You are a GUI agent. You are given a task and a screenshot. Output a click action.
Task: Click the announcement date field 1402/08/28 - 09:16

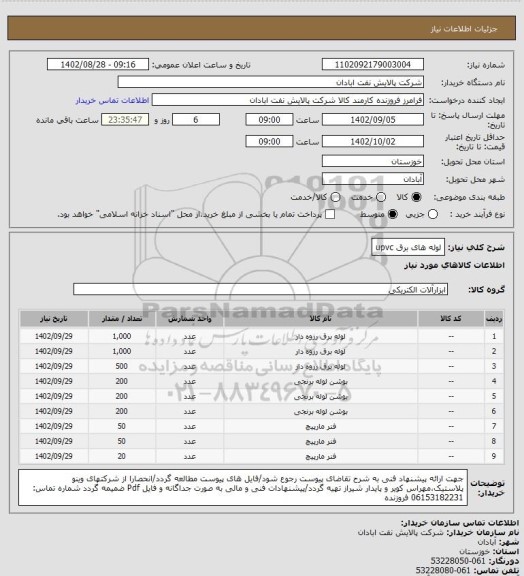pos(98,64)
